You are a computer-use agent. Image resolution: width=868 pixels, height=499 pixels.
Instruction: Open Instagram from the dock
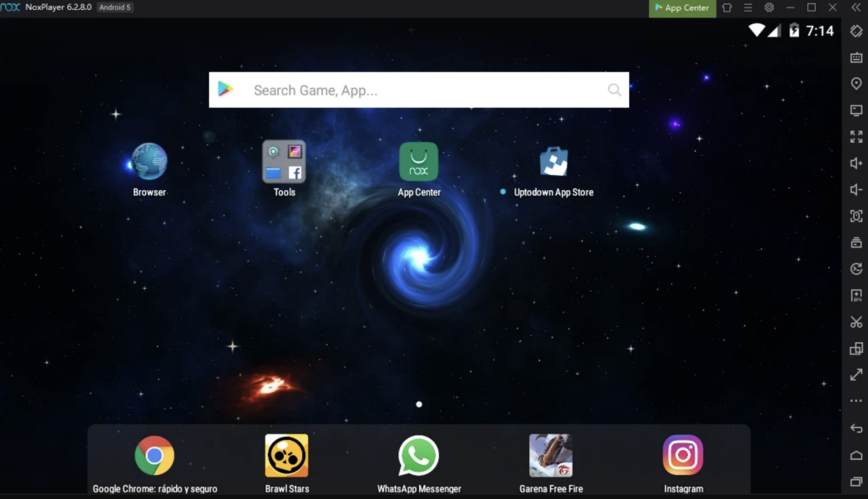point(683,455)
